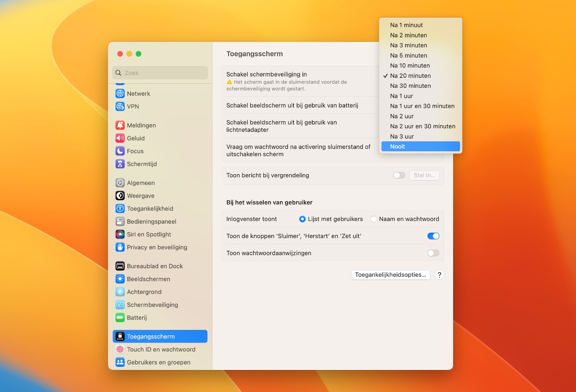Open Meldingen bell icon in sidebar
Screen dimensions: 576x392
(120, 126)
